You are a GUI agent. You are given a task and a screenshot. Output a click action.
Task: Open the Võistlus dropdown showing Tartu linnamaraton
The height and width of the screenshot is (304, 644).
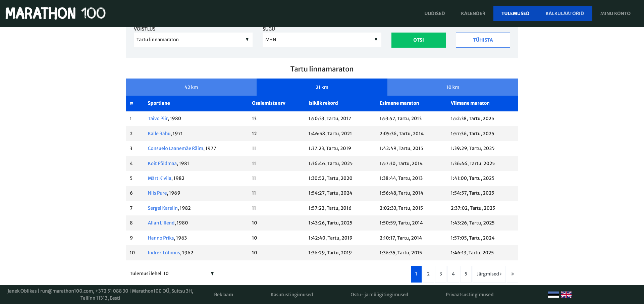[x=193, y=40]
